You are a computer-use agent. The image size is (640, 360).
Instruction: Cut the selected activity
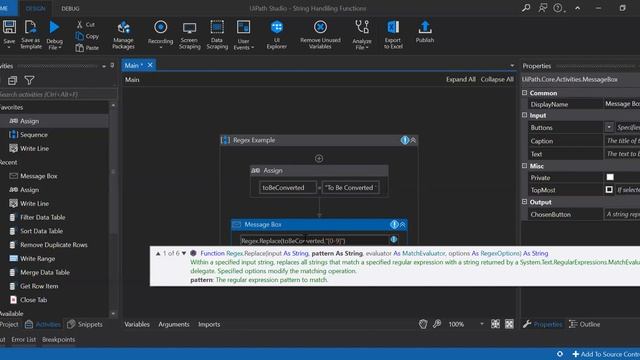[86, 24]
